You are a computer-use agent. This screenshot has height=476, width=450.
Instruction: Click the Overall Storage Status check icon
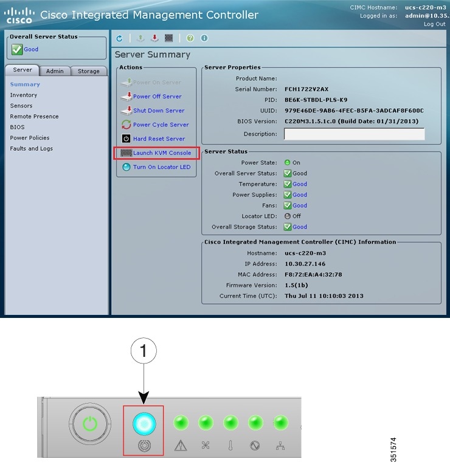[x=287, y=227]
